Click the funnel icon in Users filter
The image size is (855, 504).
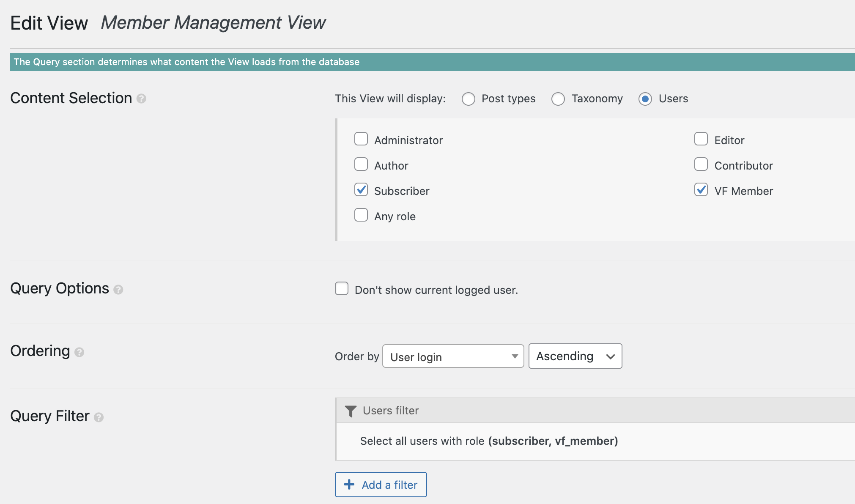point(351,411)
